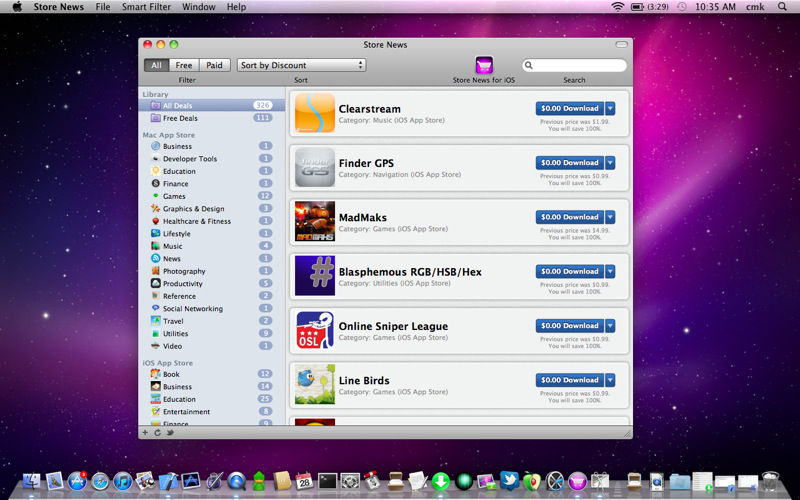Open the battery status menu

click(x=650, y=7)
